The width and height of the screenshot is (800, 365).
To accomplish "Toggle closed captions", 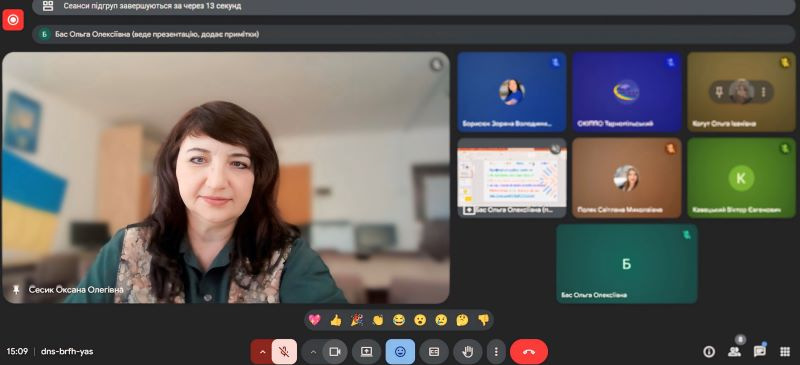I will click(x=434, y=352).
